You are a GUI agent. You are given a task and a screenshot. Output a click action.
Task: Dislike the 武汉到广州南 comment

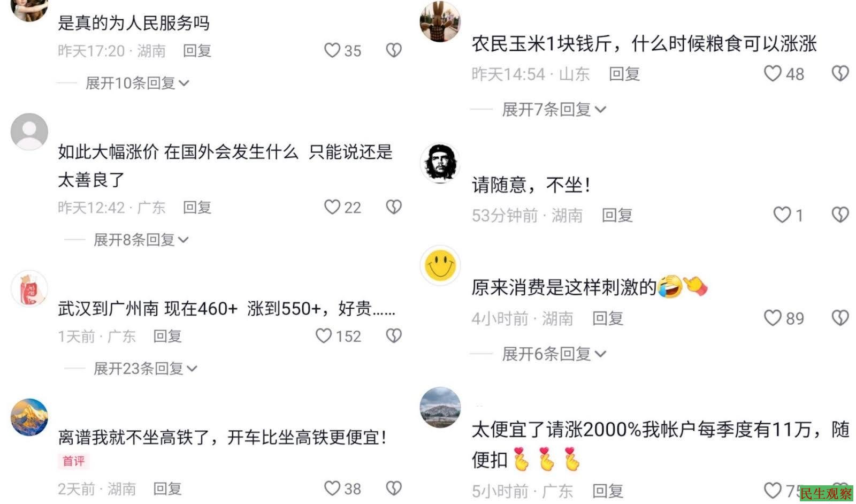394,336
